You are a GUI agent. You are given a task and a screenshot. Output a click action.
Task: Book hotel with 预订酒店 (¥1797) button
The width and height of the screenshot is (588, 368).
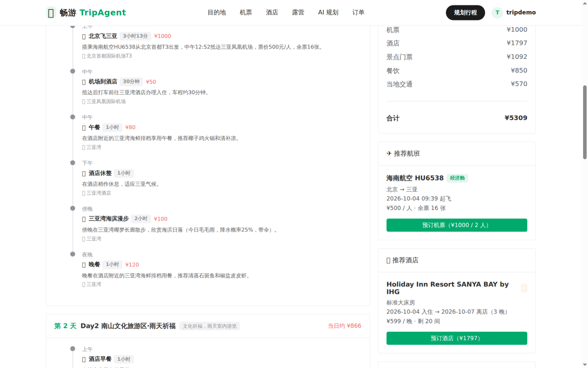pos(457,339)
